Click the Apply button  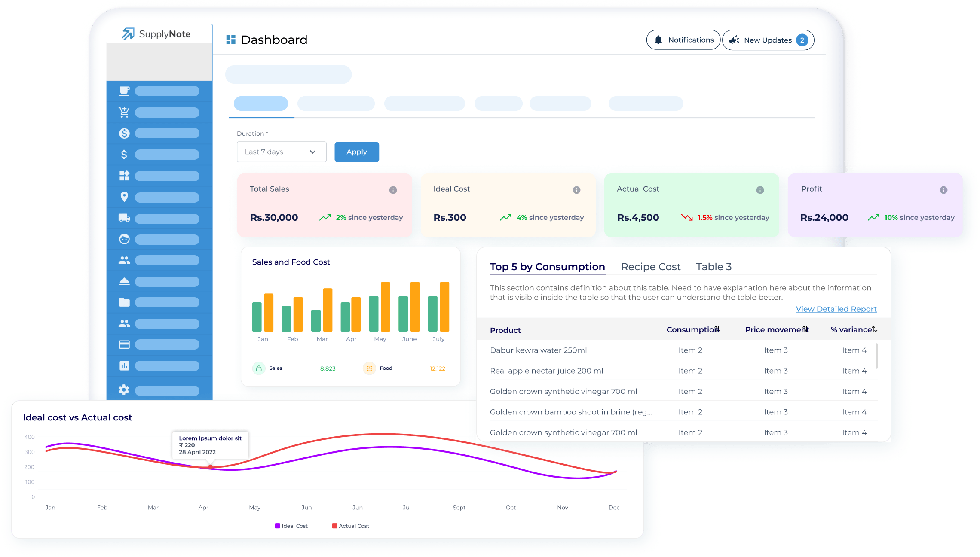point(356,152)
